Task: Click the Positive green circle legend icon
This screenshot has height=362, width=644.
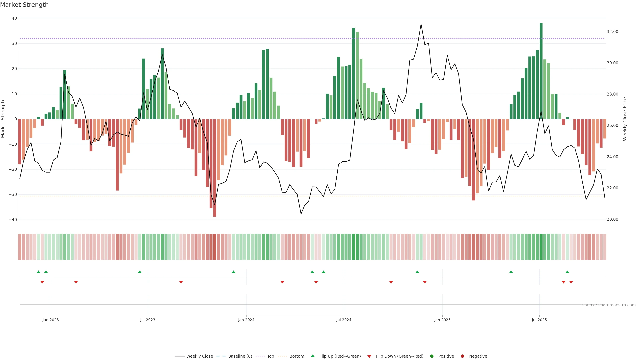Action: (432, 356)
